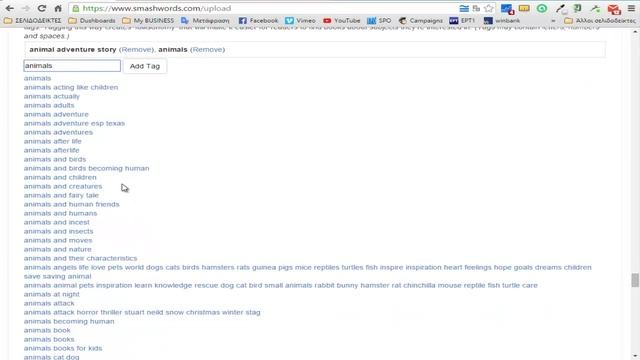Choose the 'animals and children' suggestion
640x360 pixels.
(x=60, y=177)
